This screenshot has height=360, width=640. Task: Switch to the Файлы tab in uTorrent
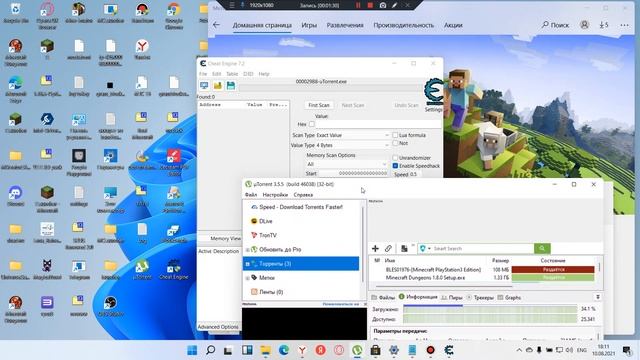tap(383, 298)
